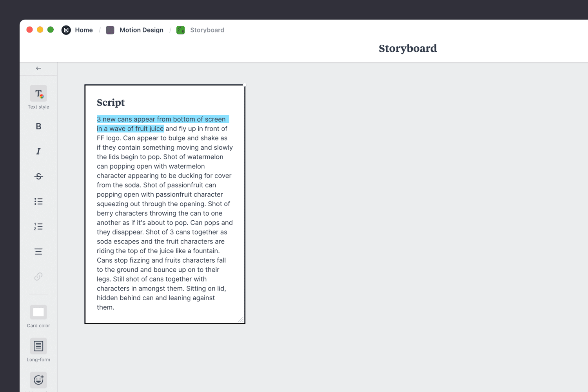Open the Text style picker
This screenshot has width=588, height=392.
click(x=38, y=94)
